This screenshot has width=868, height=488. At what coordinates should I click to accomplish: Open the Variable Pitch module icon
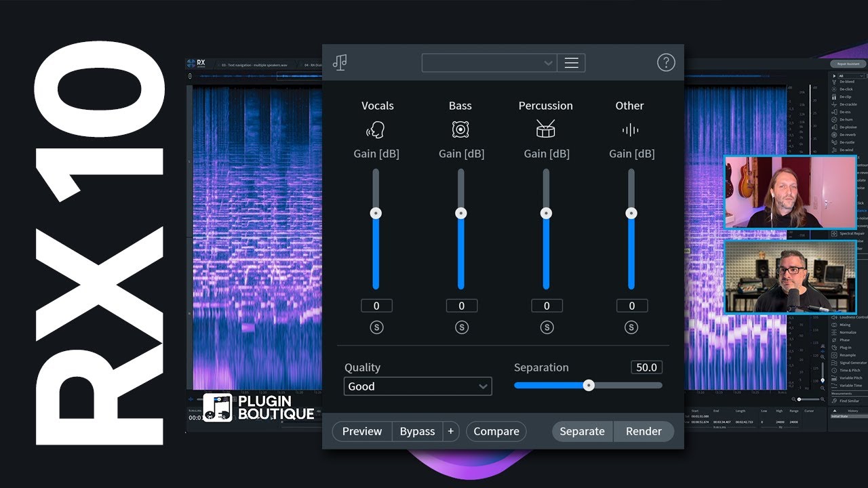834,378
